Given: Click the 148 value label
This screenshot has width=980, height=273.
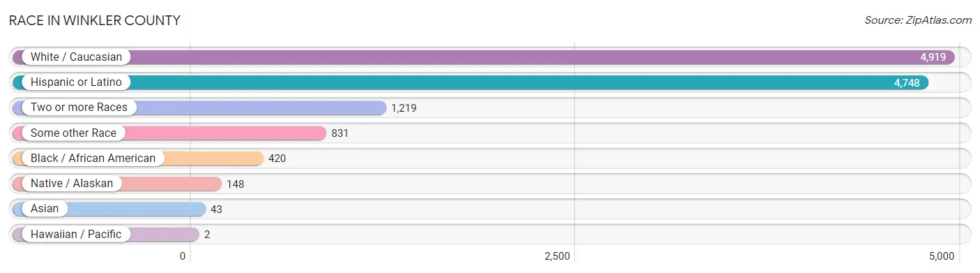Looking at the screenshot, I should [236, 184].
